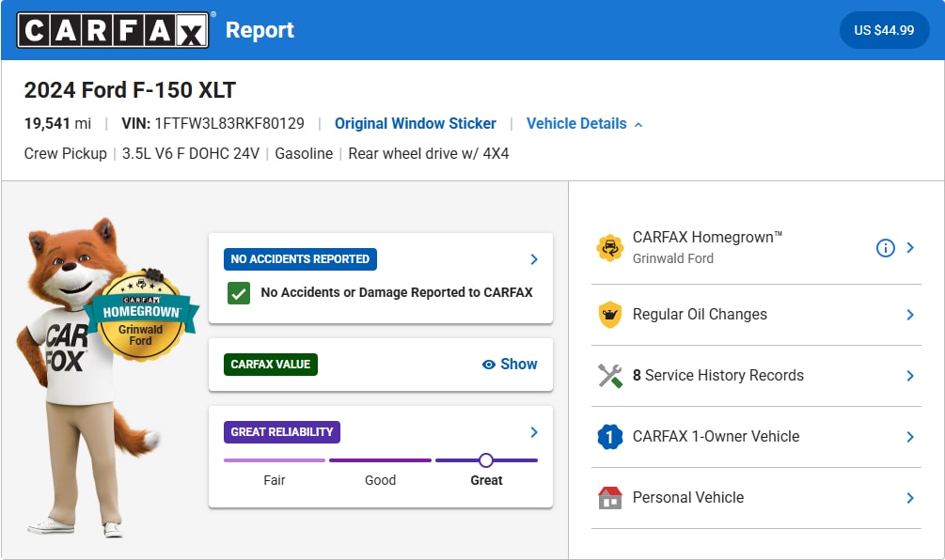The image size is (945, 560).
Task: Click the 'Gasoline' fuel type text
Action: tap(304, 153)
